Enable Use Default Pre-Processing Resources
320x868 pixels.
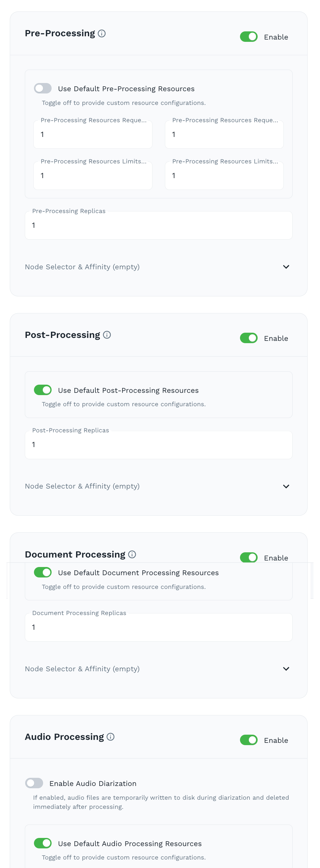click(x=43, y=88)
